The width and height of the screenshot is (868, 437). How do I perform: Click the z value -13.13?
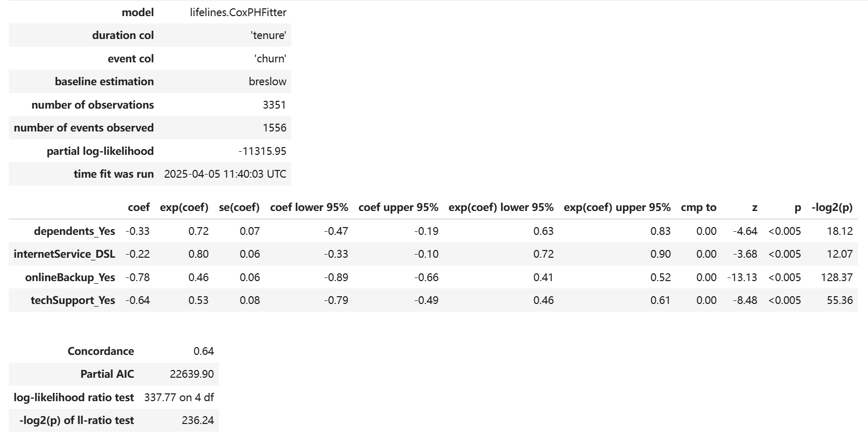(742, 277)
